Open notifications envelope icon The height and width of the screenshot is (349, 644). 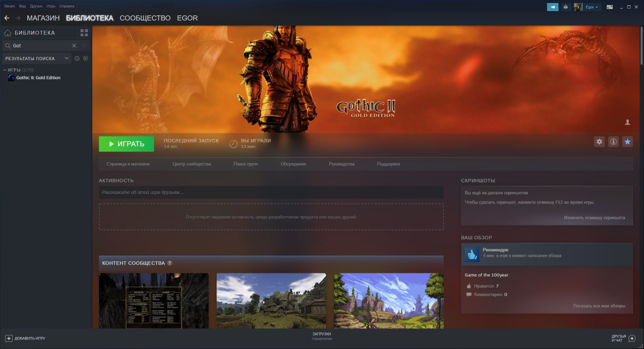click(x=566, y=7)
